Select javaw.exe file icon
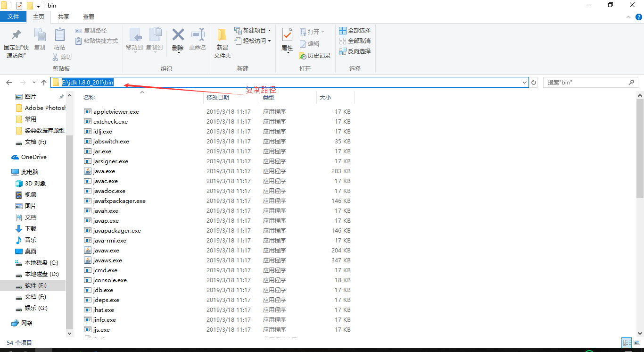The image size is (644, 352). point(88,251)
